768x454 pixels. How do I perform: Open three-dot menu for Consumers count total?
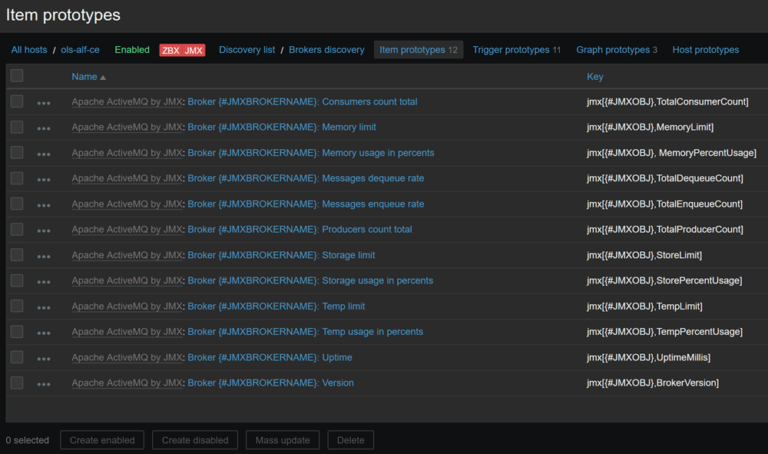click(43, 102)
